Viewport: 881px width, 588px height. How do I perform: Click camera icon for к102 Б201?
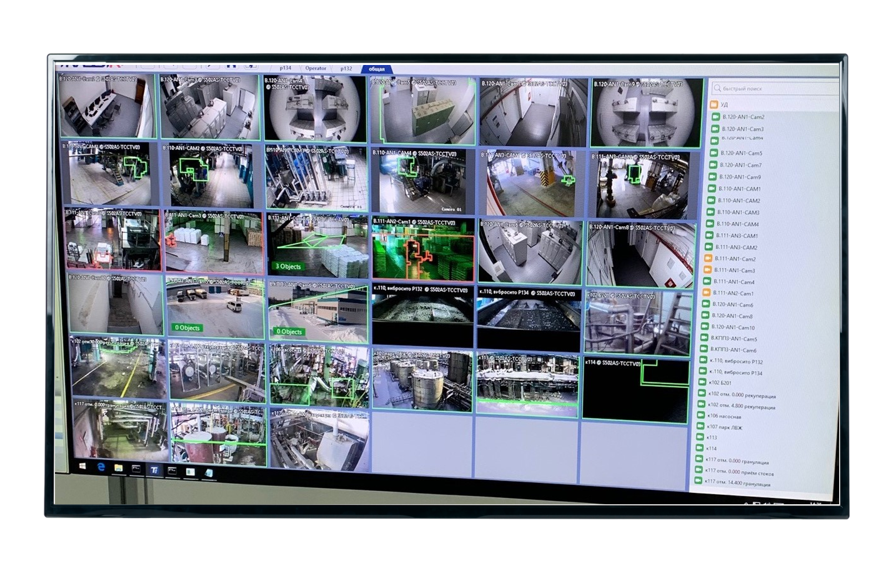(702, 382)
